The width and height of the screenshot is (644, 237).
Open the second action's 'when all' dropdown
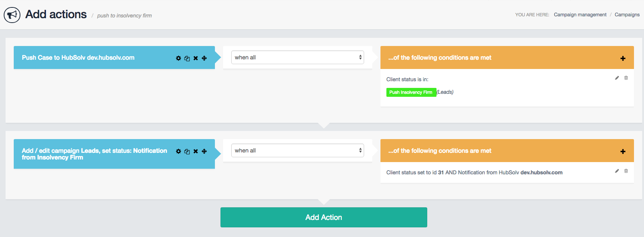click(x=297, y=151)
